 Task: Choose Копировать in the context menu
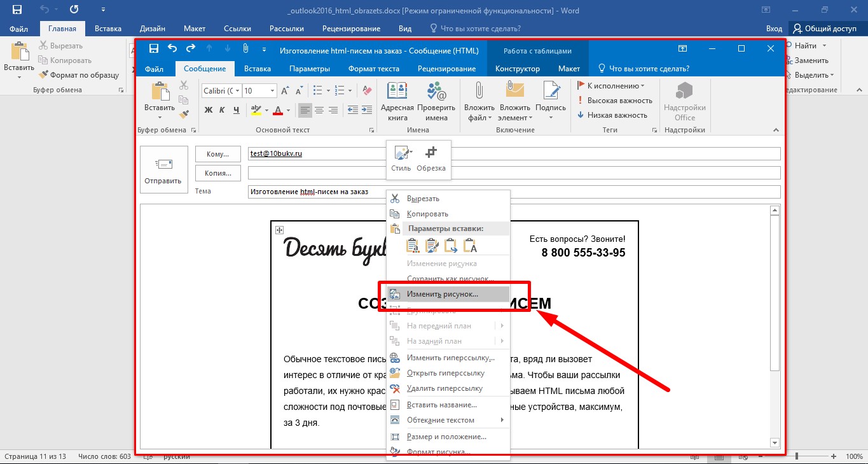coord(448,214)
